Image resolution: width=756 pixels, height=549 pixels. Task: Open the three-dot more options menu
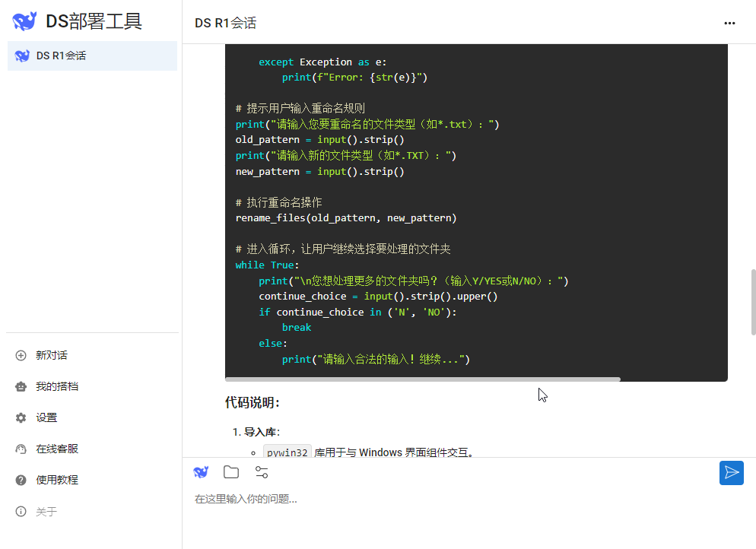tap(729, 23)
